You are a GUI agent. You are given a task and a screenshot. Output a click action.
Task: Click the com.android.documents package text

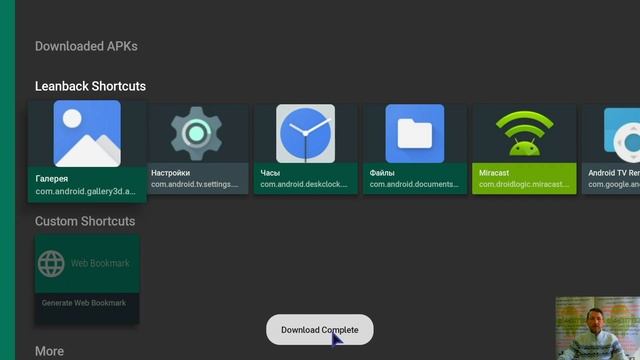tap(414, 184)
